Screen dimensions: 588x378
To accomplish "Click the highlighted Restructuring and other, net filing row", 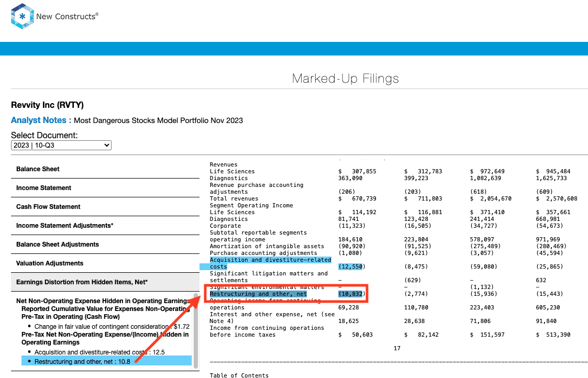I will coord(286,294).
